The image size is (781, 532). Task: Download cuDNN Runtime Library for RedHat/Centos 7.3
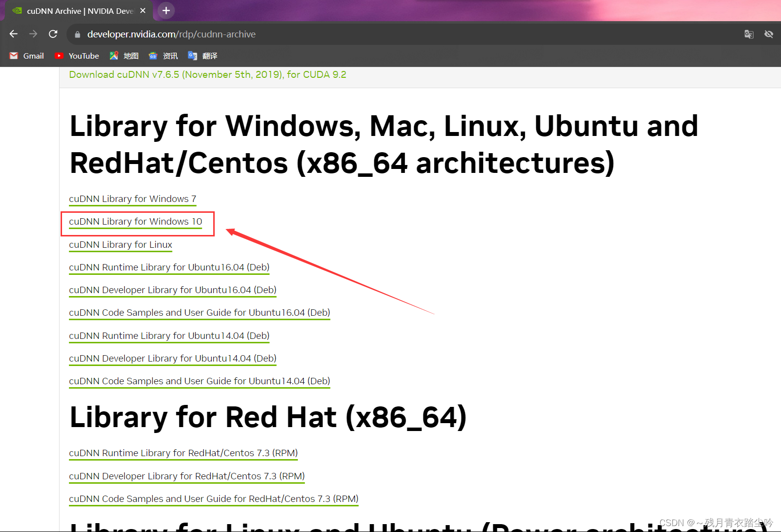[x=183, y=453]
